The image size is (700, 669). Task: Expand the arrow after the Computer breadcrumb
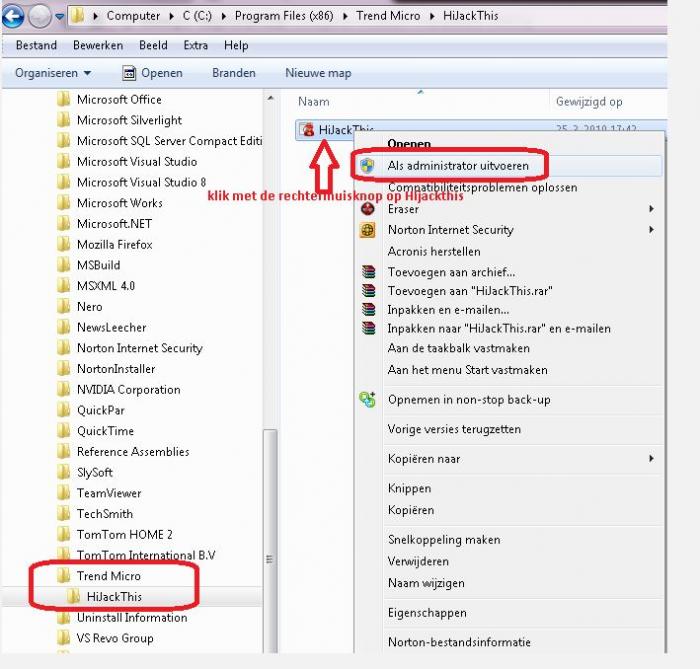tap(172, 17)
